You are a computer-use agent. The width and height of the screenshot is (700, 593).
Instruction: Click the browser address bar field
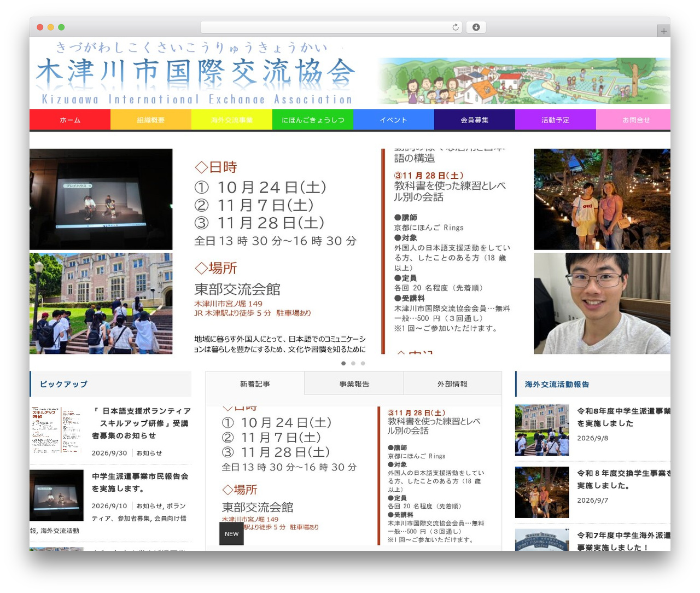[x=331, y=27]
